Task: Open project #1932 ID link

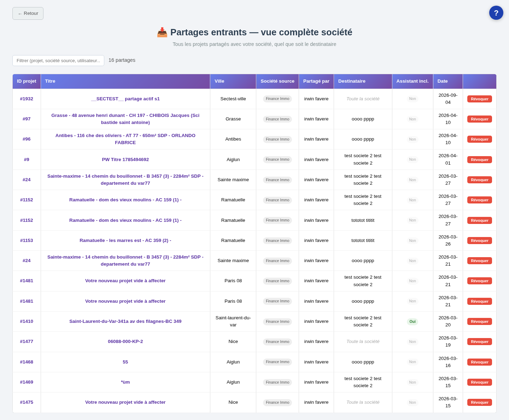Action: pos(27,99)
